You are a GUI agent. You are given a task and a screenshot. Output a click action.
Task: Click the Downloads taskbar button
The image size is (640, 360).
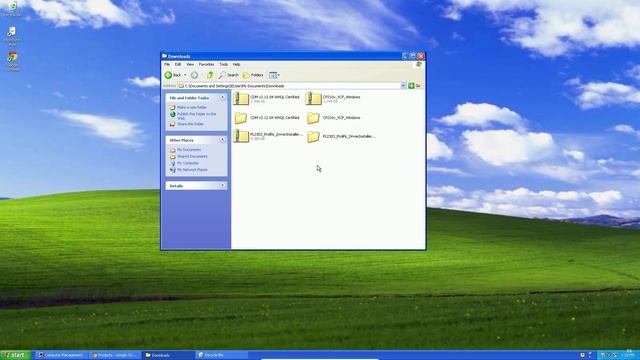click(x=168, y=355)
